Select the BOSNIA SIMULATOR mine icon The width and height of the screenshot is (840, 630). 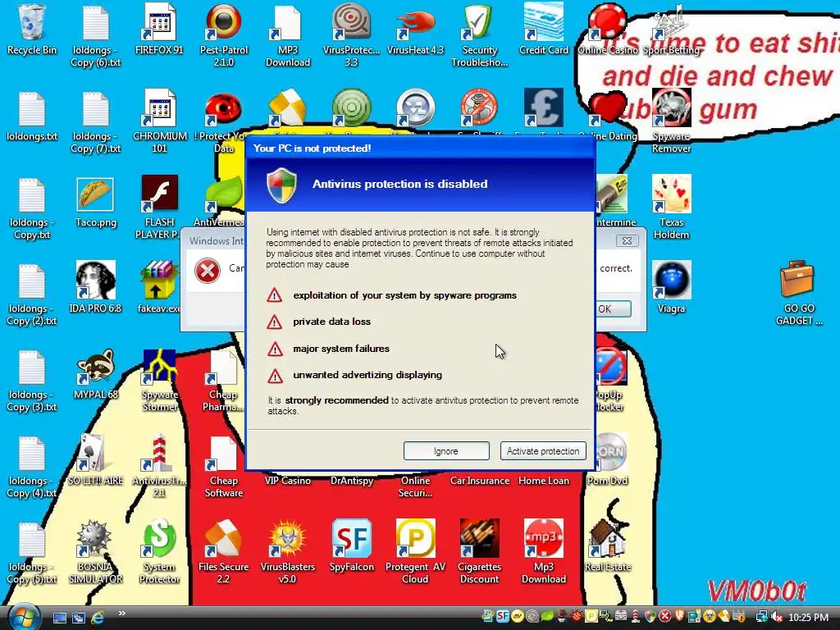pyautogui.click(x=95, y=552)
